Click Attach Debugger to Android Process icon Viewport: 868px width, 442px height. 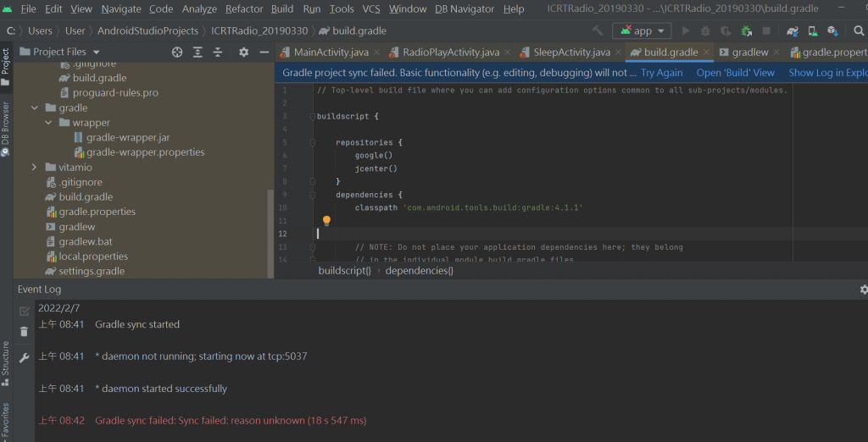tap(746, 31)
